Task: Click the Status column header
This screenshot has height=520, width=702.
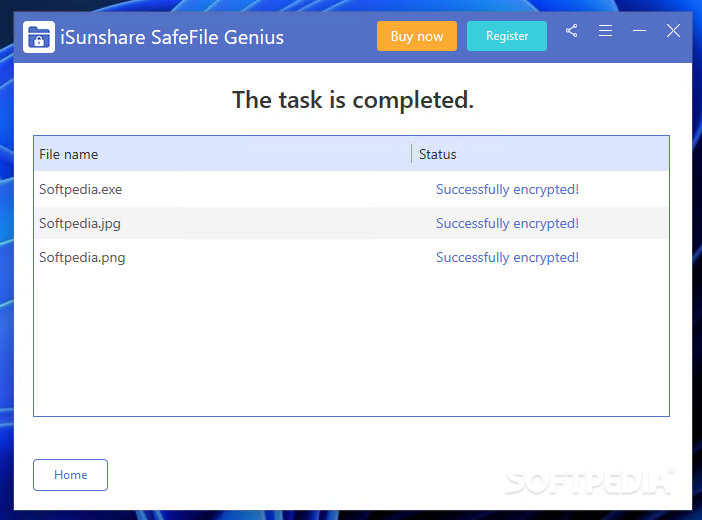Action: coord(540,154)
